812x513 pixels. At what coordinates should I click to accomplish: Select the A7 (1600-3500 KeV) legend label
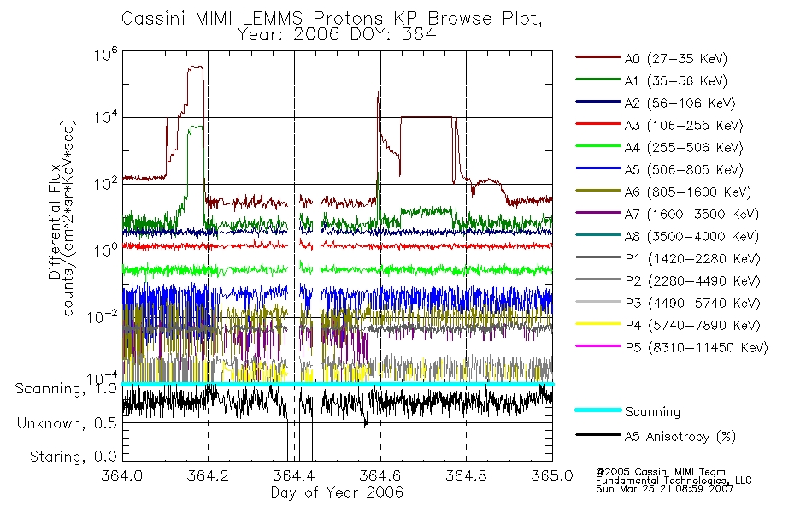[x=691, y=215]
